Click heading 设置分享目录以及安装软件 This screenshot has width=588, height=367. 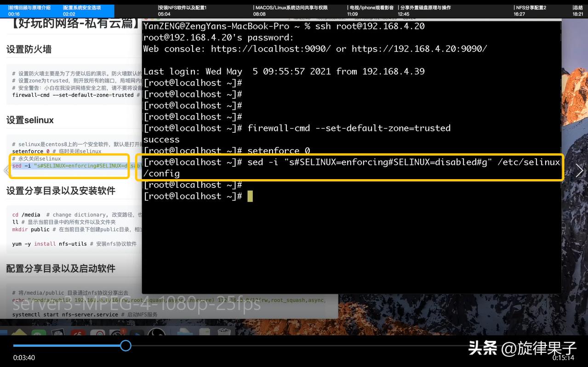pos(61,191)
